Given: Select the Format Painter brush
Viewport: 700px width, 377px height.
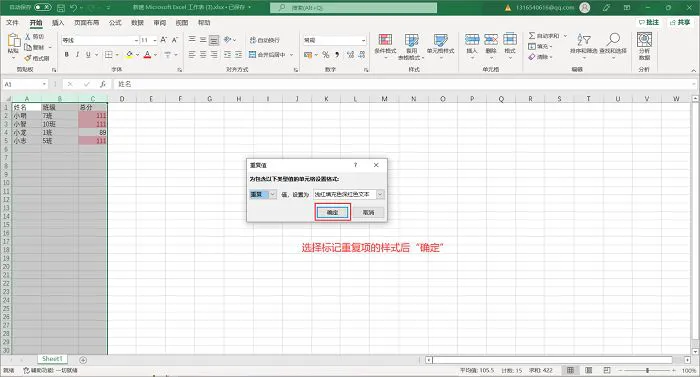Looking at the screenshot, I should click(28, 58).
